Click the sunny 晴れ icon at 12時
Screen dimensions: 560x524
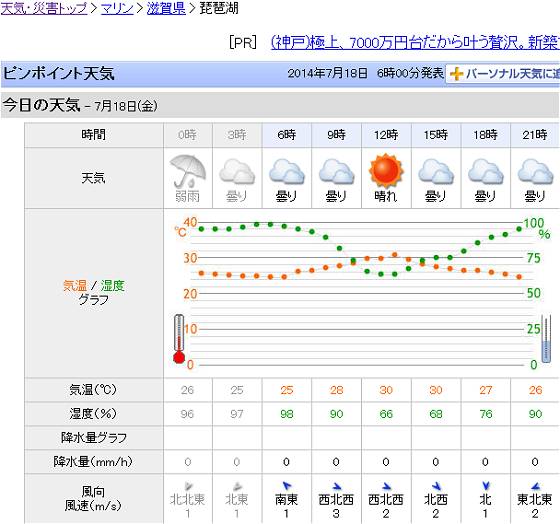386,171
